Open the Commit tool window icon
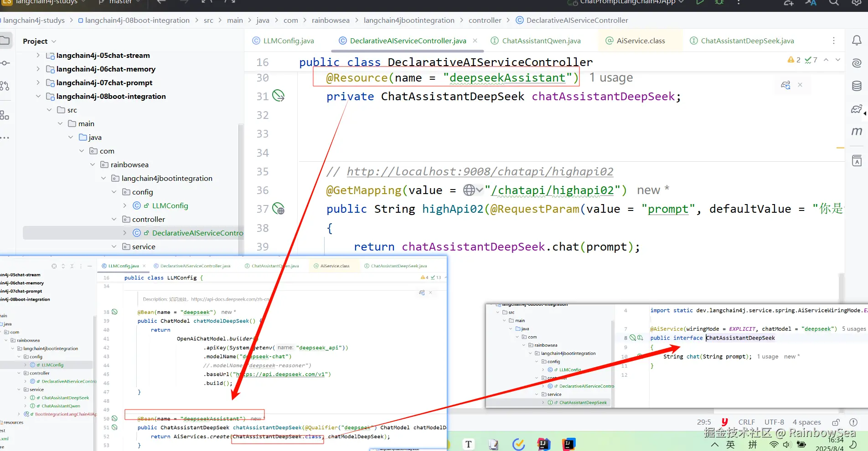Image resolution: width=868 pixels, height=451 pixels. pyautogui.click(x=5, y=63)
